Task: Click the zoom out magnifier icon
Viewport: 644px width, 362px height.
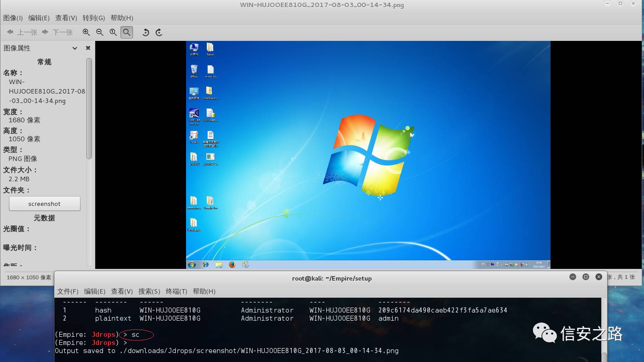Action: click(100, 32)
